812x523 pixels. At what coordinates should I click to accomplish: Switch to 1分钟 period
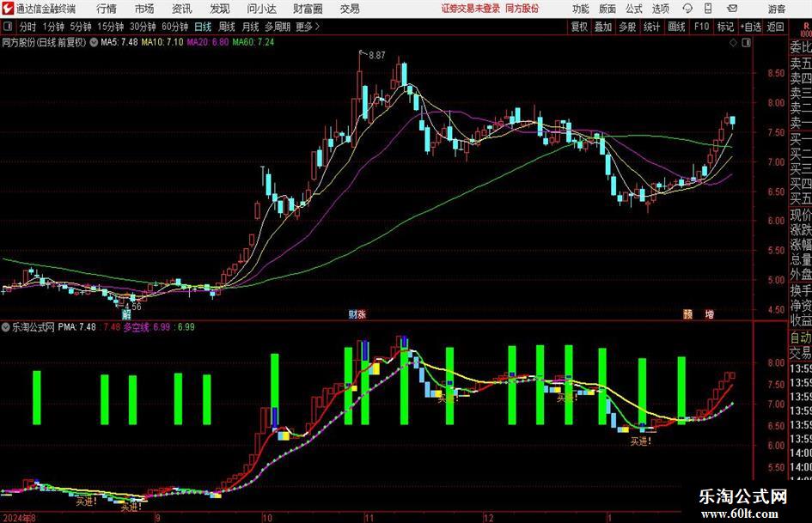pos(53,27)
